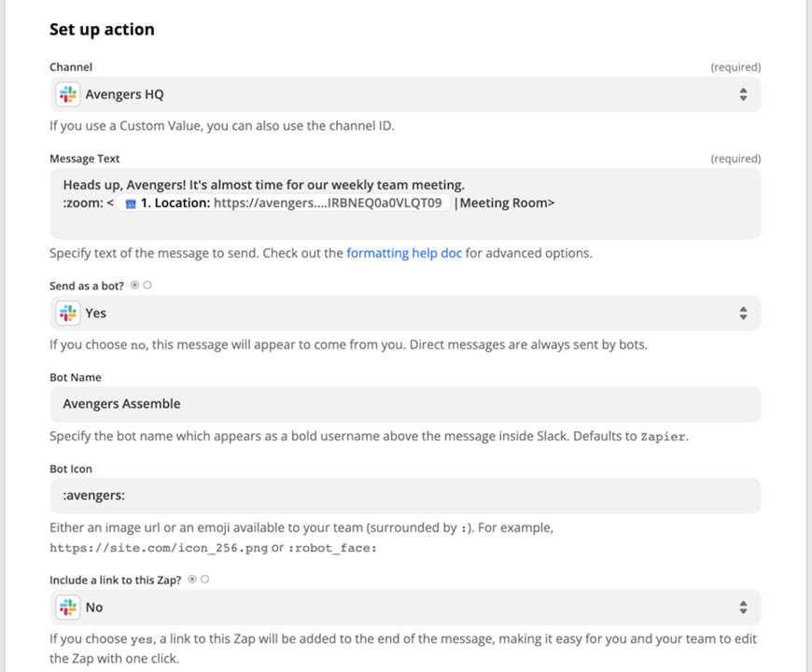
Task: Click the Google Calendar icon in Location pill
Action: 131,203
